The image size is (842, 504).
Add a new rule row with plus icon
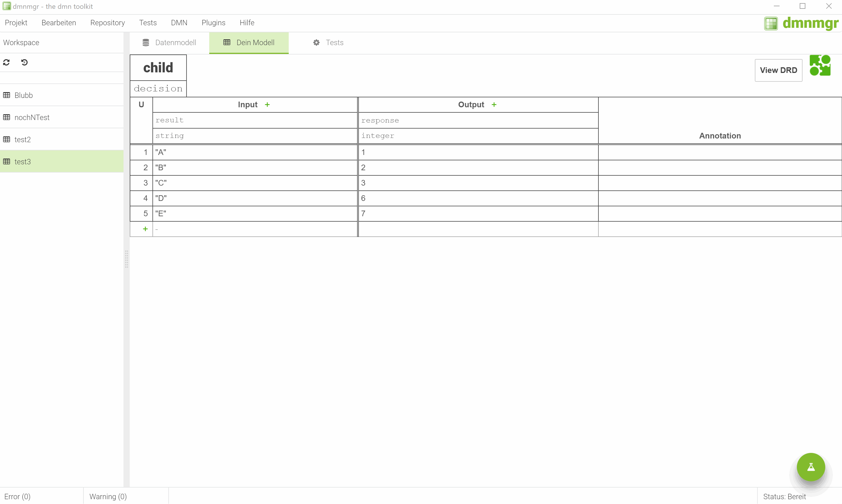[145, 229]
